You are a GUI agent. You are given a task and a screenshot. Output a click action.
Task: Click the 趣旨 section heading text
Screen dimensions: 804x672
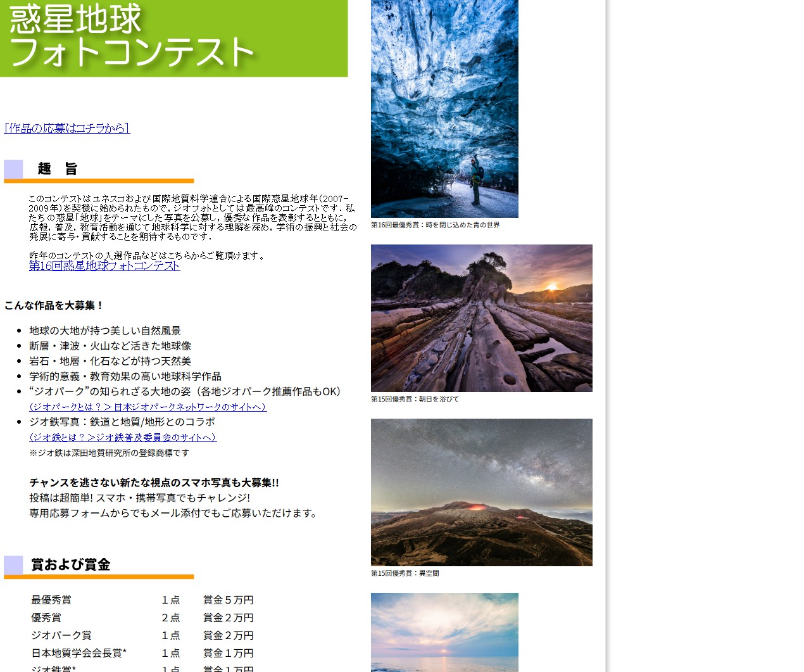(58, 169)
